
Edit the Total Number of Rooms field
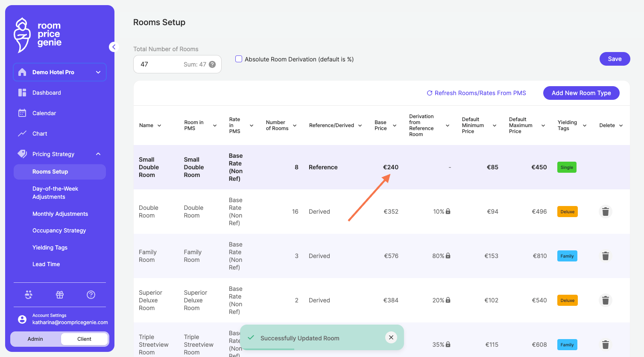click(177, 64)
